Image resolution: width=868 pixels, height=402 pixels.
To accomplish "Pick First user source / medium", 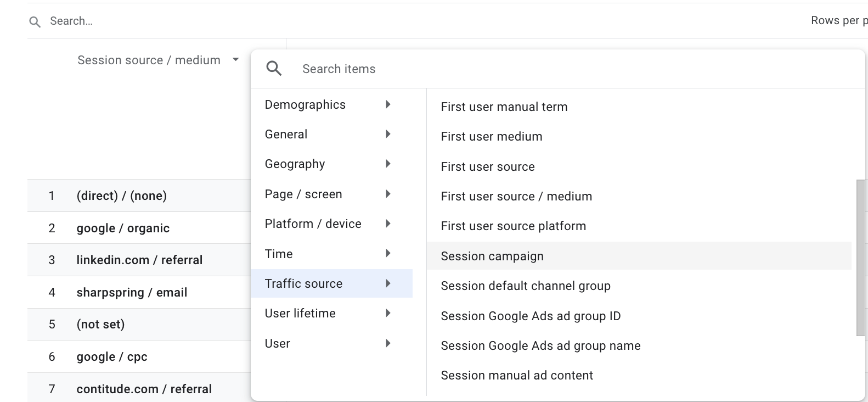I will 516,196.
